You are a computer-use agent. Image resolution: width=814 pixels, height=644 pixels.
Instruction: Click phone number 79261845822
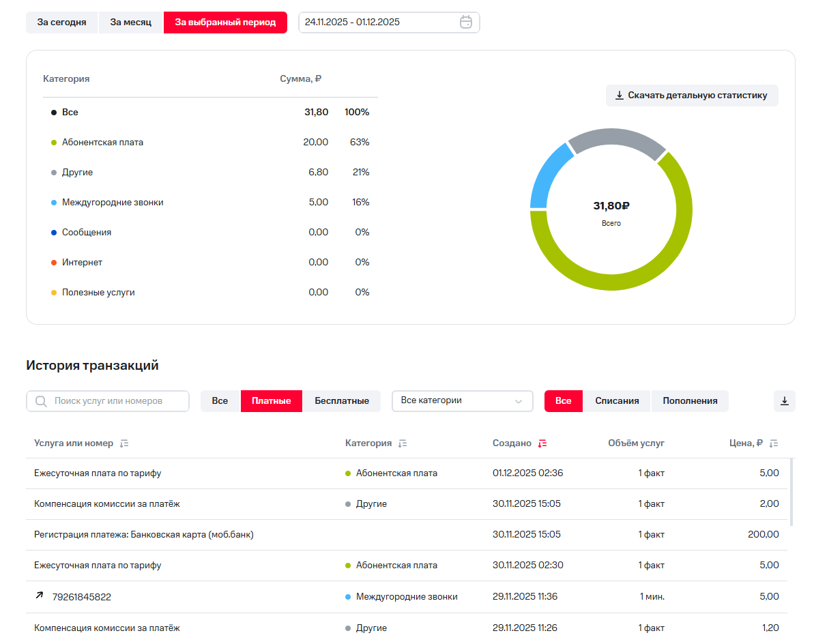[x=81, y=597]
